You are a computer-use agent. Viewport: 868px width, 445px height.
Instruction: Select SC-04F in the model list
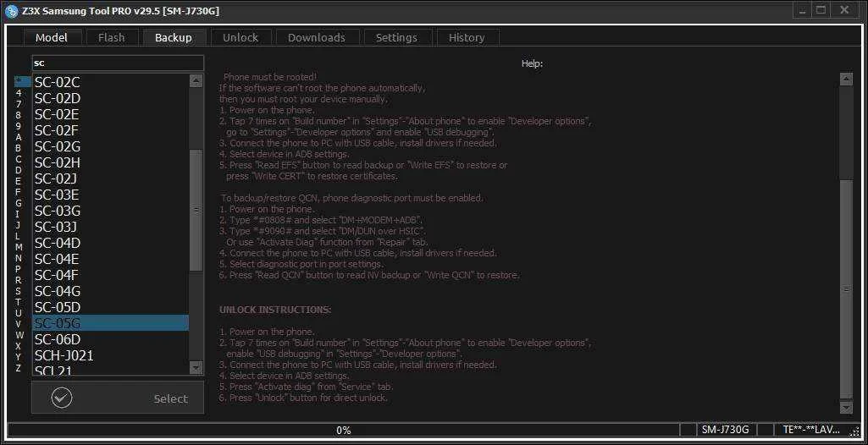pos(110,275)
